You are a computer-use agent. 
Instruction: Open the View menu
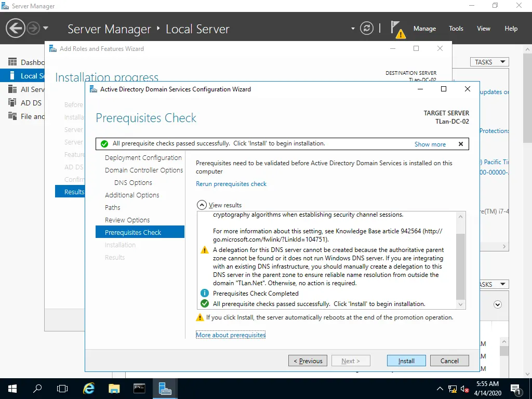[483, 29]
